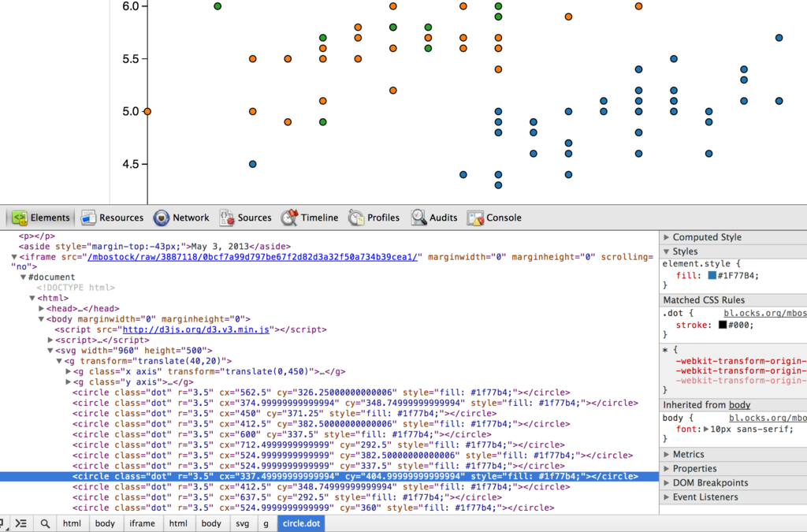Click the 'body' link in Inherited from
Viewport: 807px width, 532px height.
pyautogui.click(x=739, y=405)
